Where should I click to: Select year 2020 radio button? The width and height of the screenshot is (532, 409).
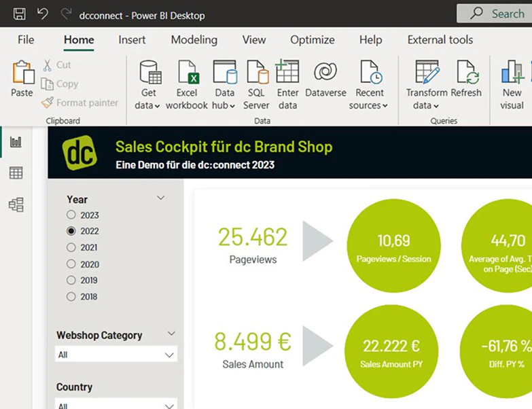click(71, 264)
